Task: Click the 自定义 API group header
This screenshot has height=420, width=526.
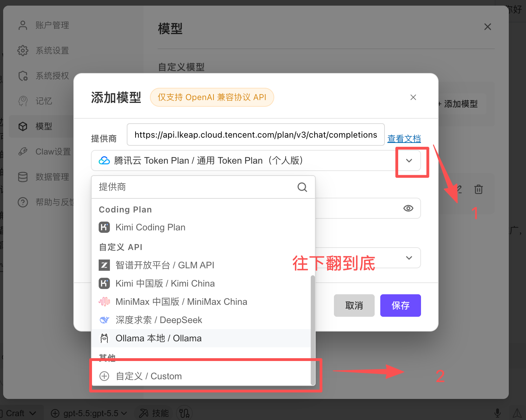Action: click(121, 247)
